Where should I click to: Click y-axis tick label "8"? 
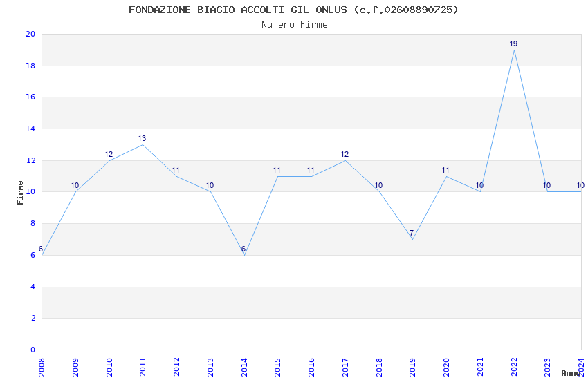33,223
